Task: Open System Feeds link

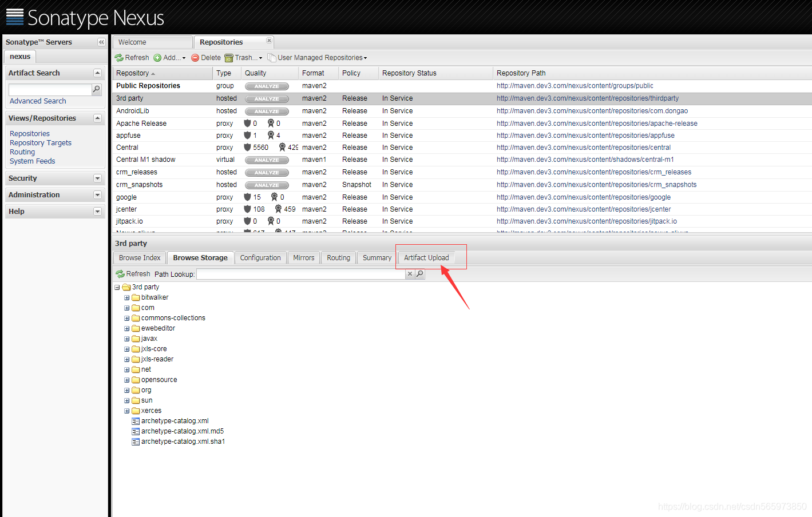Action: (33, 161)
